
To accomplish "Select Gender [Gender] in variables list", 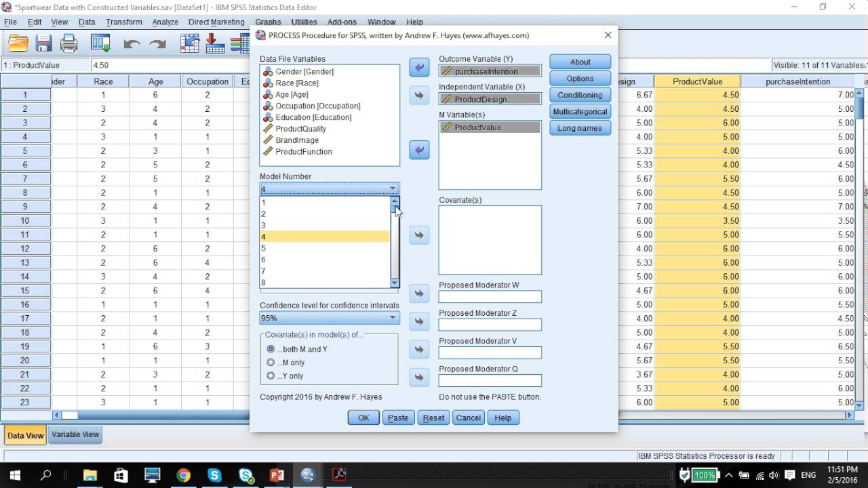I will coord(304,71).
